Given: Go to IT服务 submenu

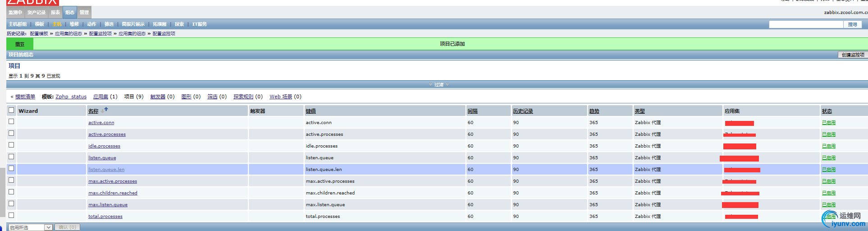Looking at the screenshot, I should coord(199,24).
